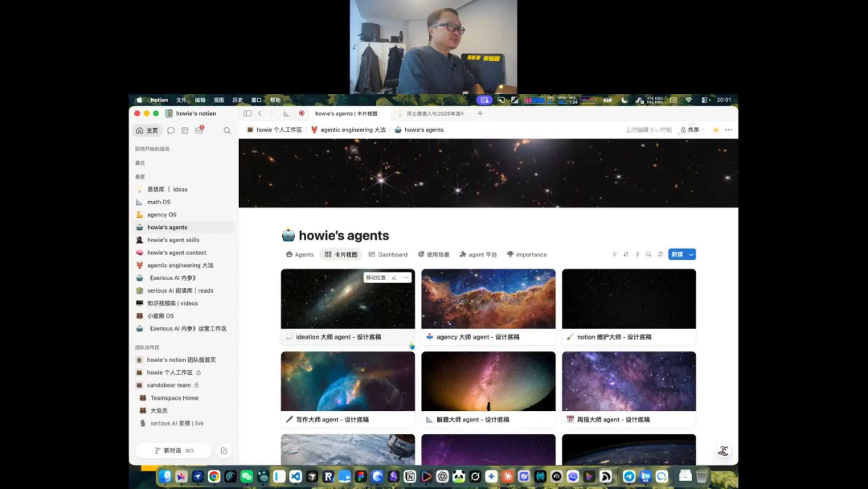Search the database with the magnifier icon
This screenshot has width=868, height=489.
(649, 255)
